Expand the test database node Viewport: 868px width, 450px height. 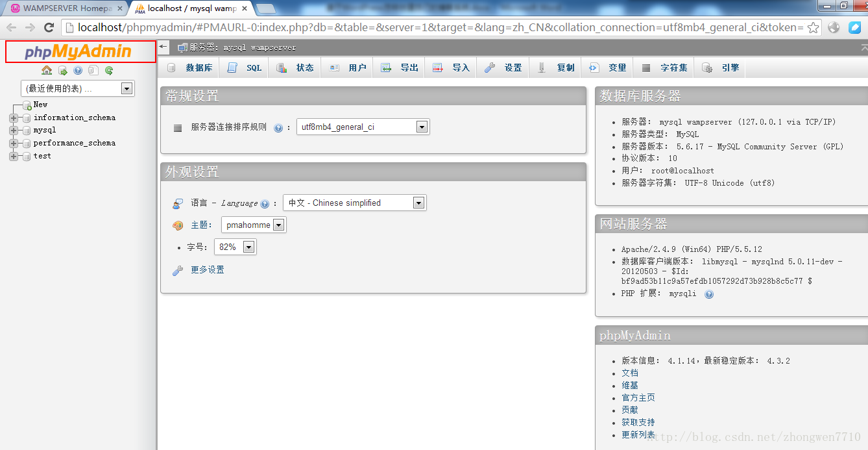point(14,156)
